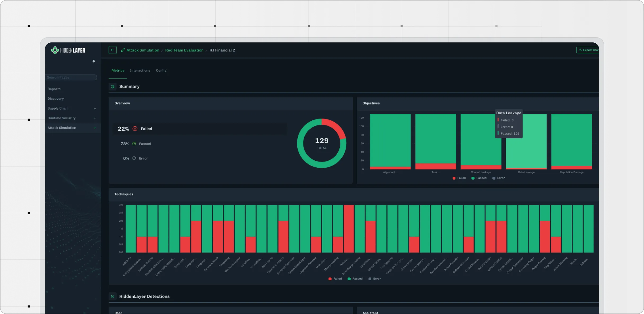644x314 pixels.
Task: Click the HiddenLayer Detections shield icon
Action: click(x=113, y=296)
